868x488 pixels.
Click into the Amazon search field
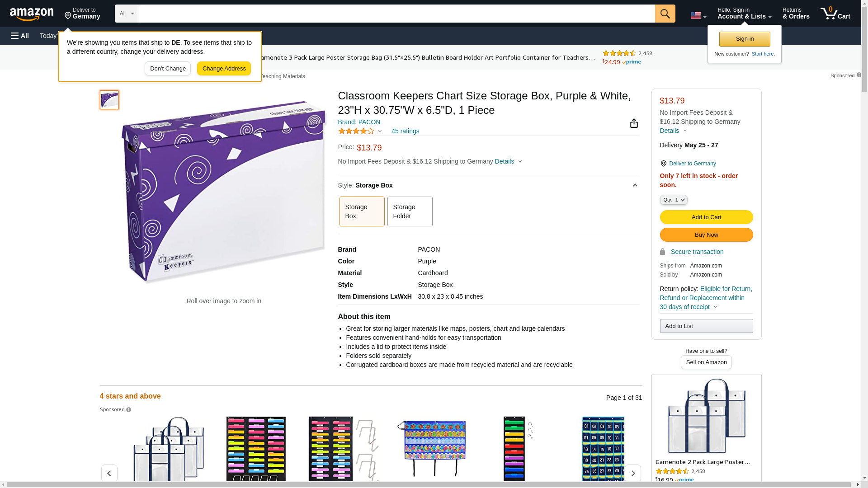(396, 14)
